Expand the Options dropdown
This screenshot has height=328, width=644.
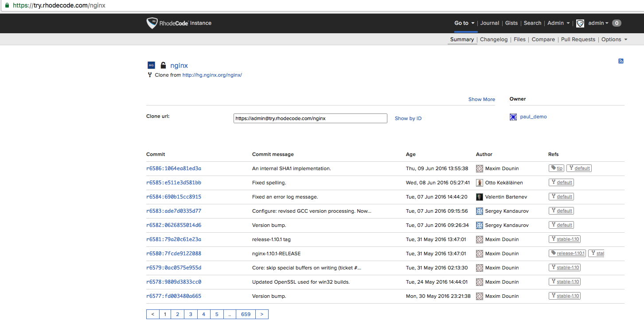(614, 39)
